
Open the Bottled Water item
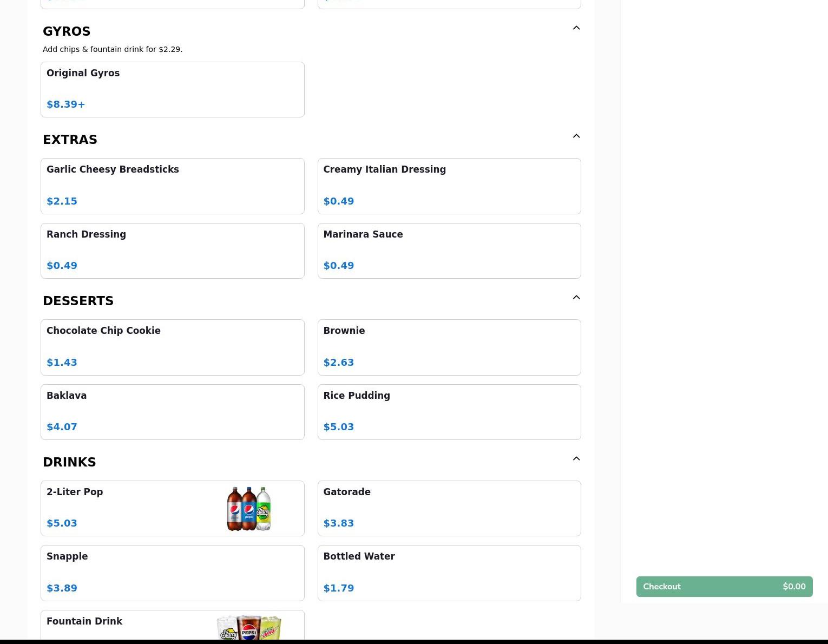449,573
